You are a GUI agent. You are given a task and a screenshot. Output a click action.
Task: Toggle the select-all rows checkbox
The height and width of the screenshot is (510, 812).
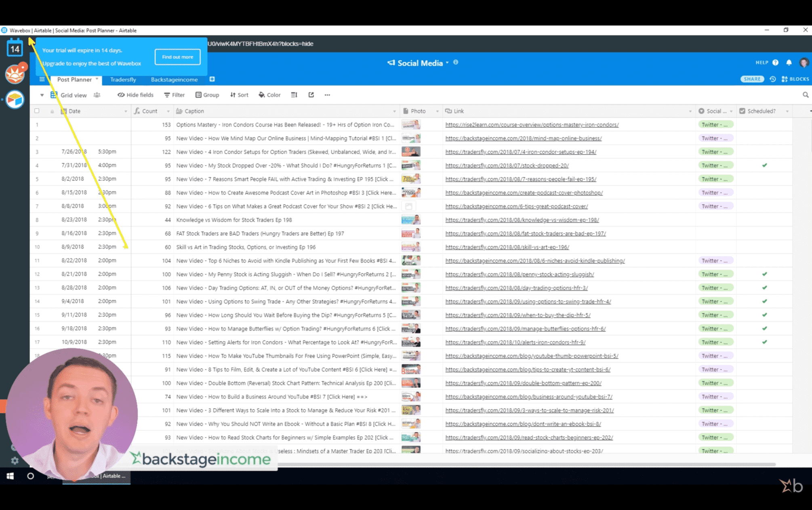coord(37,111)
